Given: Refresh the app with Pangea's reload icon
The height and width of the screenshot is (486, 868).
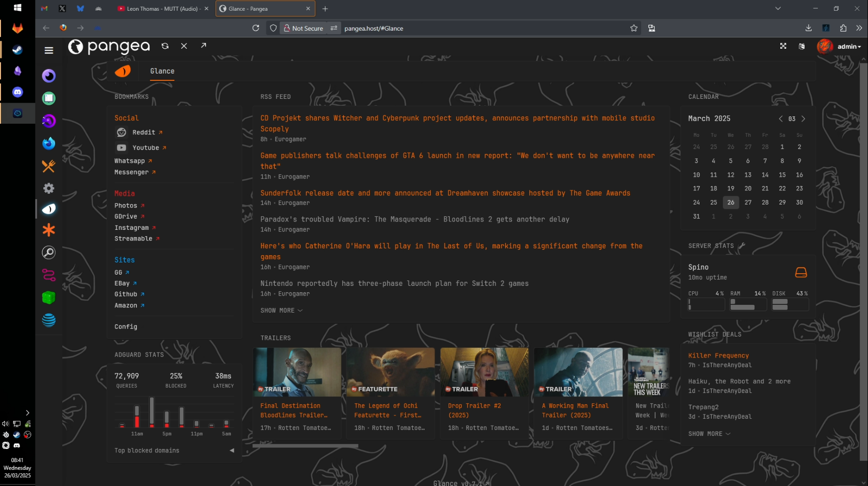Looking at the screenshot, I should [165, 46].
